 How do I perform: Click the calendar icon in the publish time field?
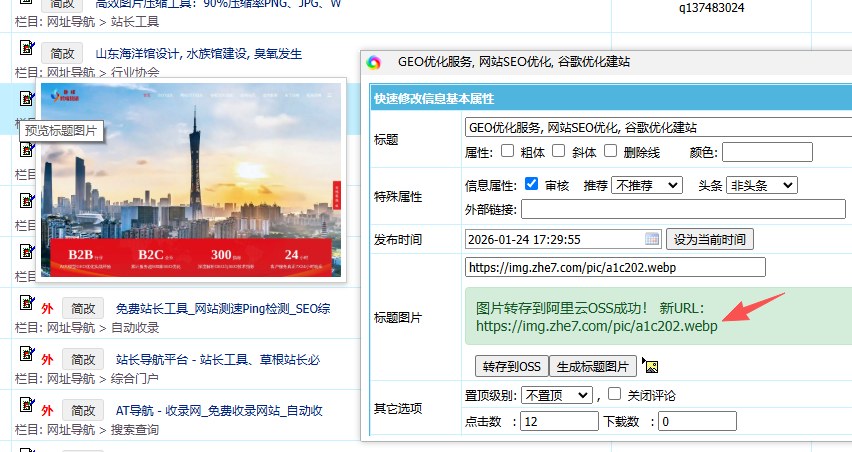(652, 239)
